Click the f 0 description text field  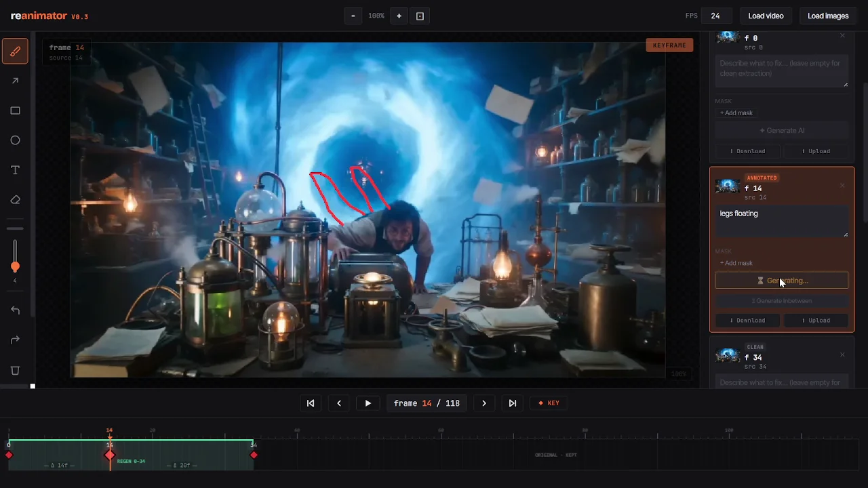[782, 71]
